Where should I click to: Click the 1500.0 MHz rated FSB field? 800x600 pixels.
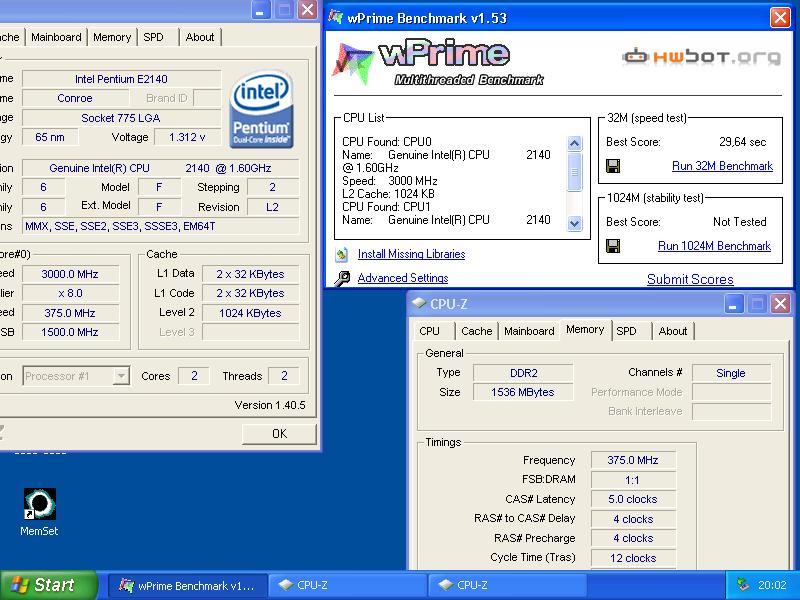point(70,332)
